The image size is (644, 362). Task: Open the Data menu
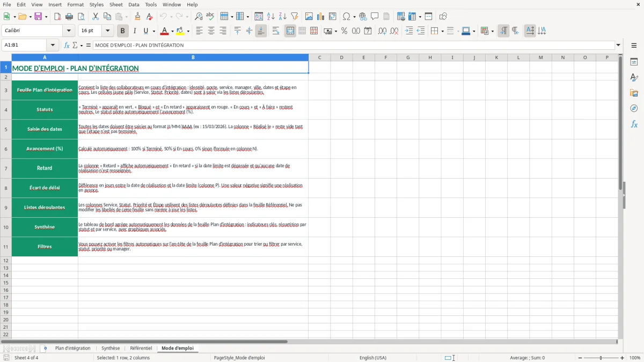point(134,4)
